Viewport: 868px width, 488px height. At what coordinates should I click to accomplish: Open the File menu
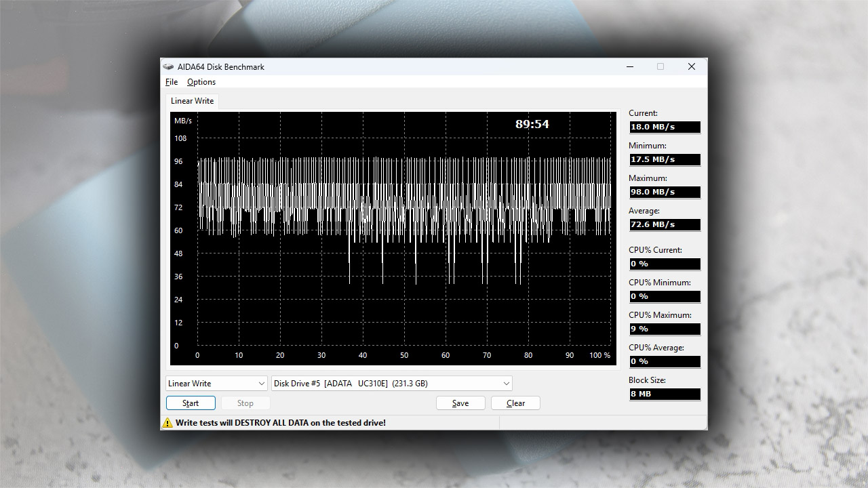pos(172,82)
